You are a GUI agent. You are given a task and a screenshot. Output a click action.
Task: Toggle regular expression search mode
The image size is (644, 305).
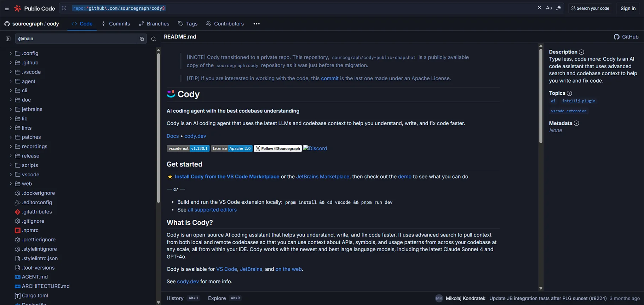559,8
